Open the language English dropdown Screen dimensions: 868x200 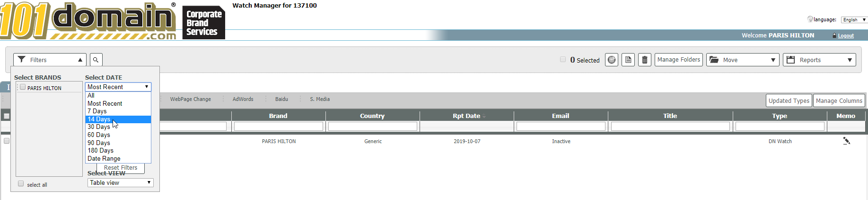coord(854,19)
